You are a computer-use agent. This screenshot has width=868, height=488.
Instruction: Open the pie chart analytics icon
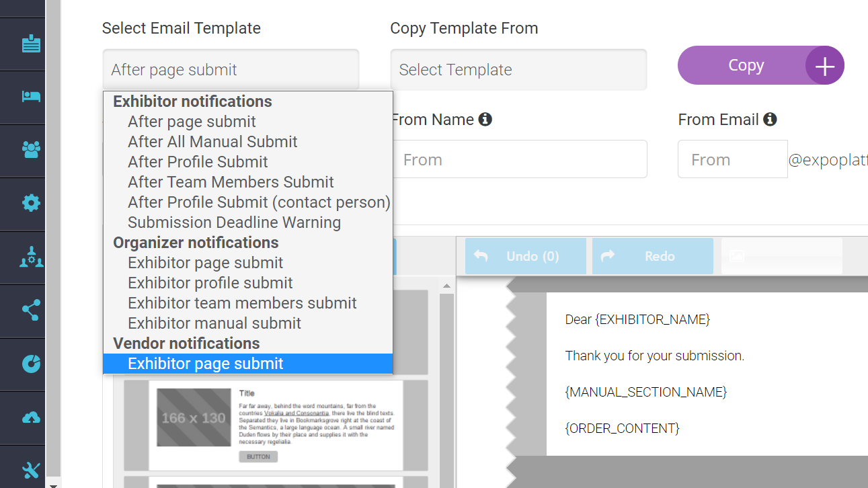click(x=31, y=364)
